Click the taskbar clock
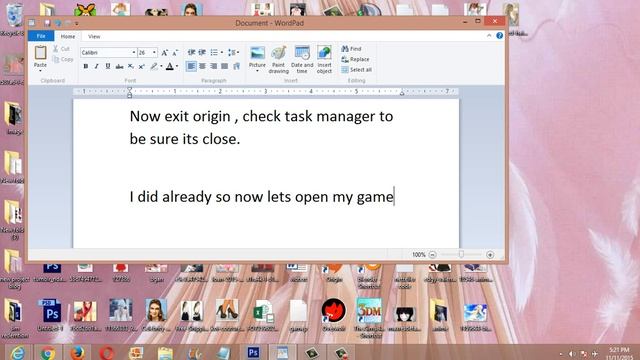Image resolution: width=640 pixels, height=360 pixels. pyautogui.click(x=619, y=353)
